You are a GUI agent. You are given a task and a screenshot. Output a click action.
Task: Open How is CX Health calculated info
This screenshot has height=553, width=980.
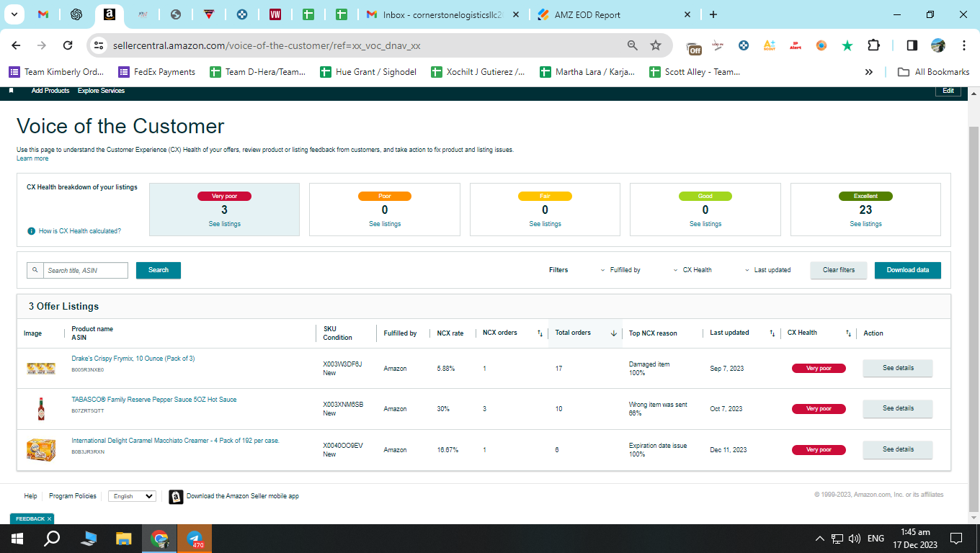74,231
